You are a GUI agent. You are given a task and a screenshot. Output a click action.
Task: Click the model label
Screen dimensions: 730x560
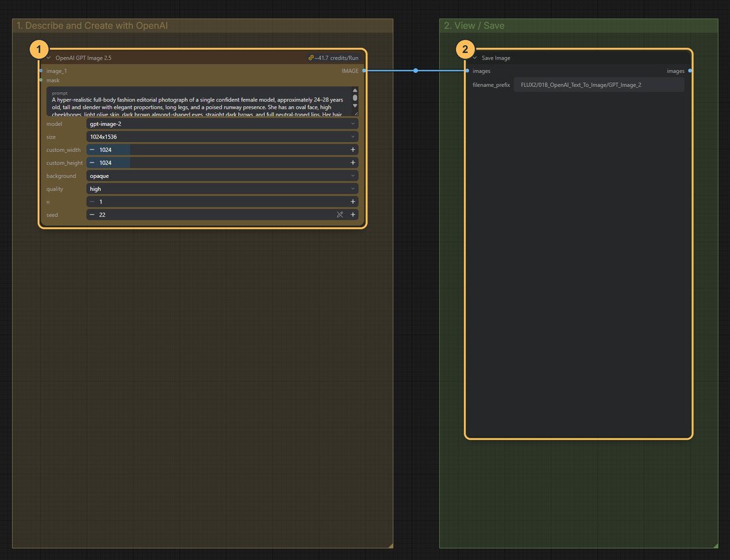tap(54, 124)
